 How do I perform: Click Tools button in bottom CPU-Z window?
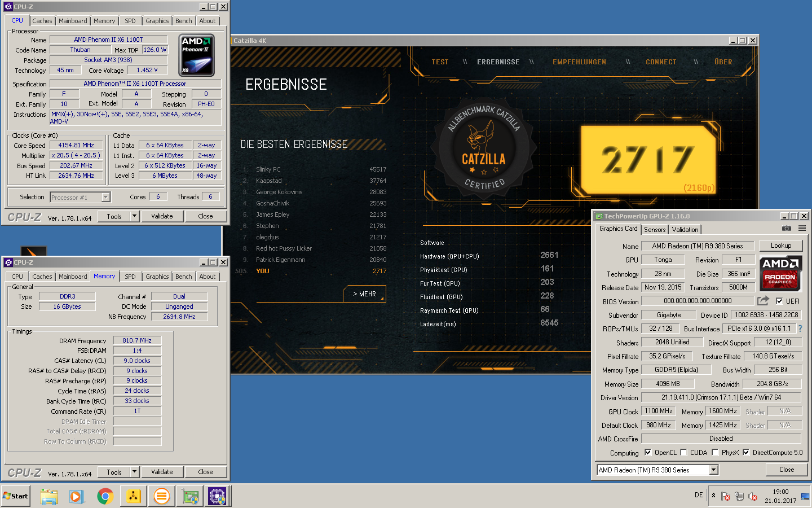point(114,472)
